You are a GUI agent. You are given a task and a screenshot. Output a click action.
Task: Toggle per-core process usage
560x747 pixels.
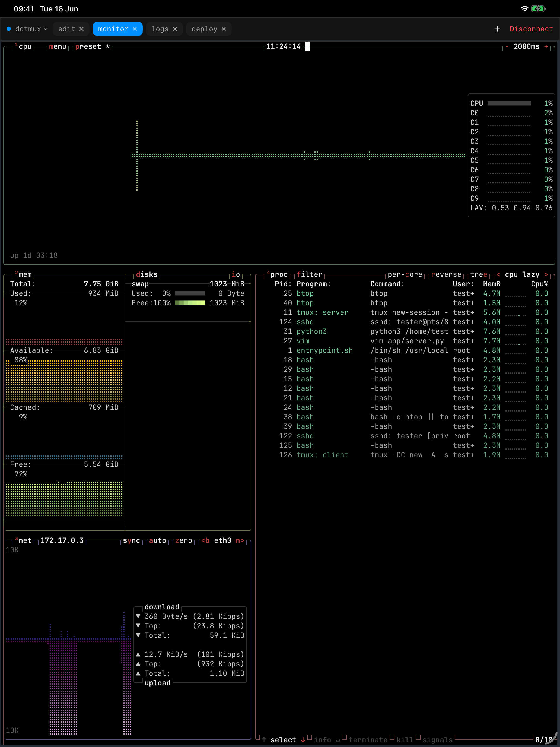405,274
